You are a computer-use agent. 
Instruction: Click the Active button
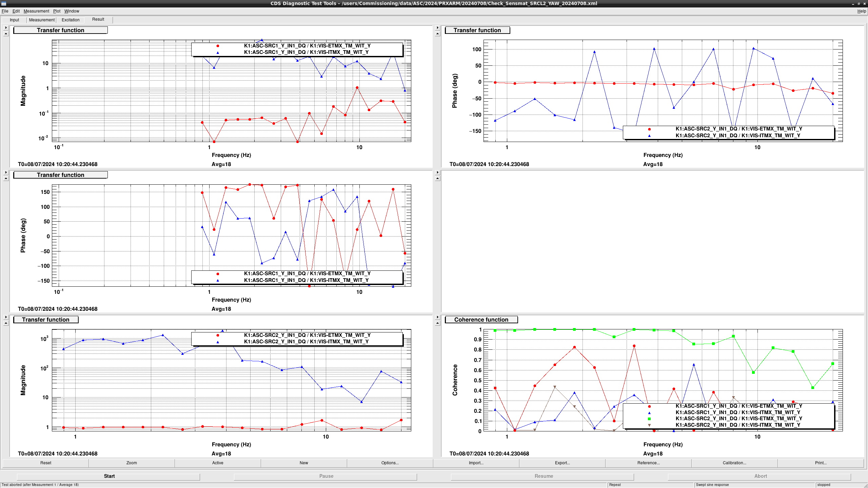coord(218,463)
